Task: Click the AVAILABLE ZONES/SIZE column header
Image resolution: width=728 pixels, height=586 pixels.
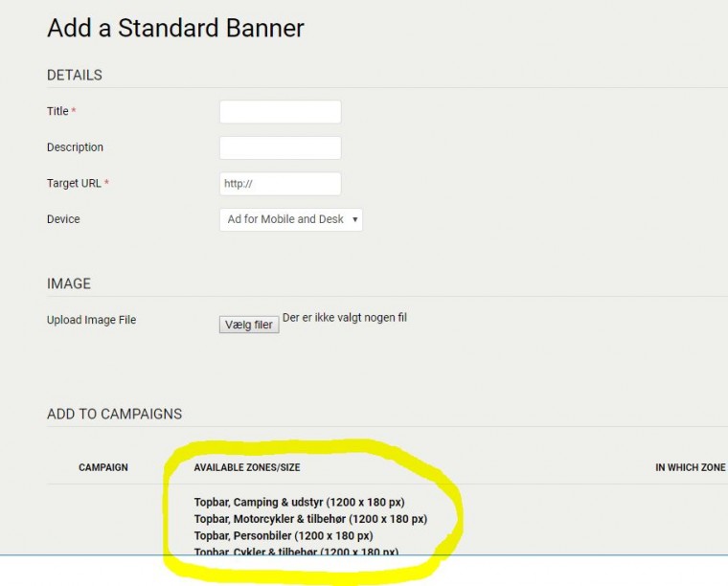Action: 245,467
